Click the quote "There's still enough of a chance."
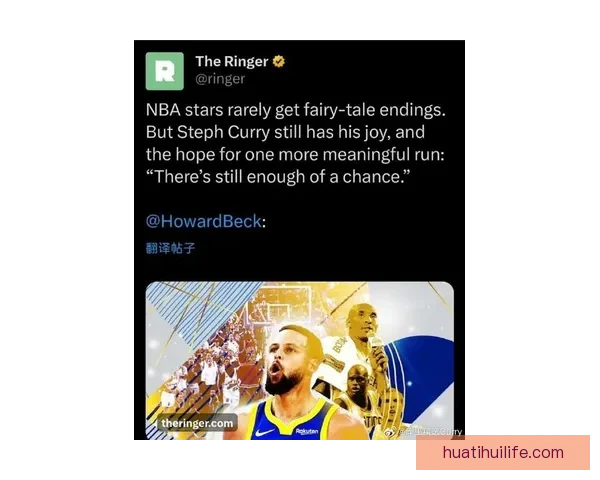This screenshot has width=600, height=480. tap(278, 177)
